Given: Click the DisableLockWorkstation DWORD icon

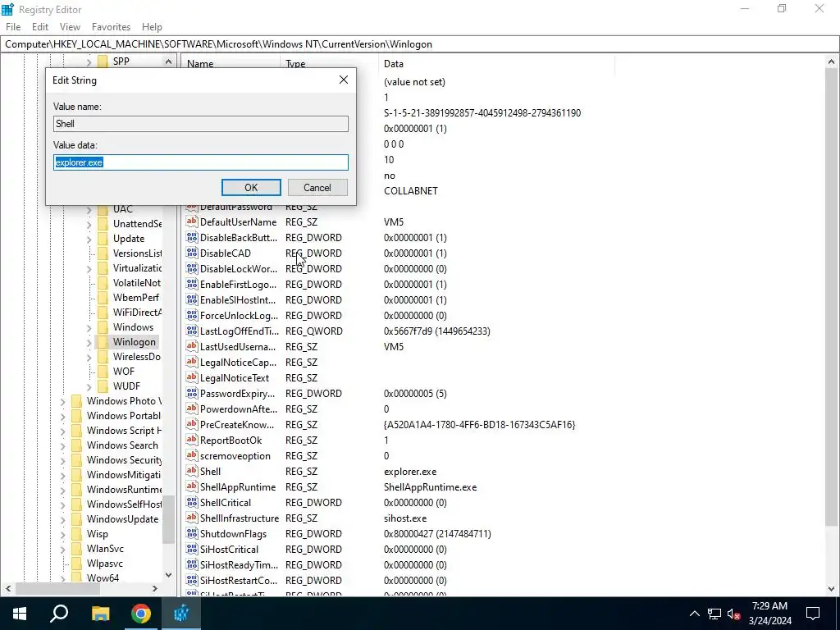Looking at the screenshot, I should tap(192, 268).
